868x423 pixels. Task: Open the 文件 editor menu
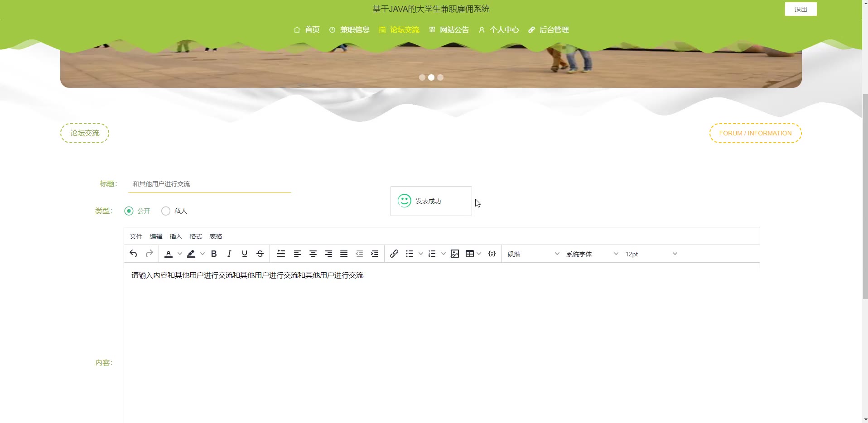[x=136, y=236]
